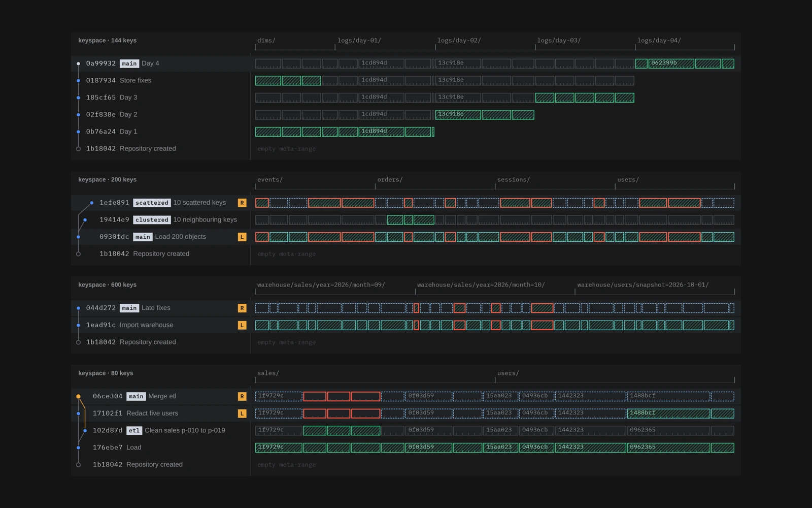The image size is (812, 508).
Task: Click the 04936cb range block on the Merge etl row
Action: [x=536, y=396]
